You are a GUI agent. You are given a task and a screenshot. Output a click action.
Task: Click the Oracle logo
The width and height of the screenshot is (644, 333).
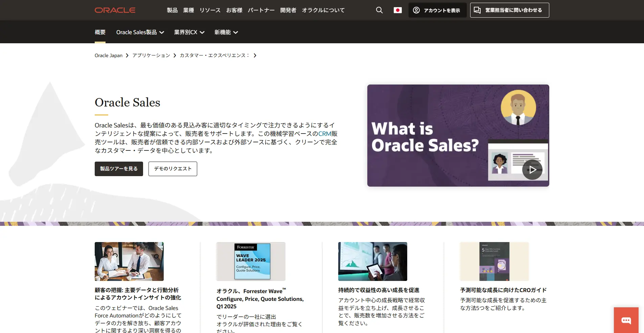pos(115,10)
